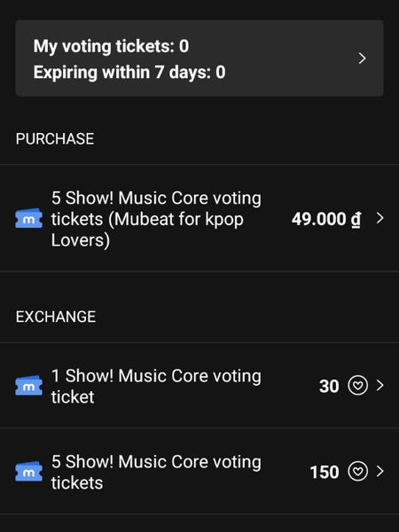
Task: Open chevron on the 30 hearts row
Action: (x=380, y=386)
